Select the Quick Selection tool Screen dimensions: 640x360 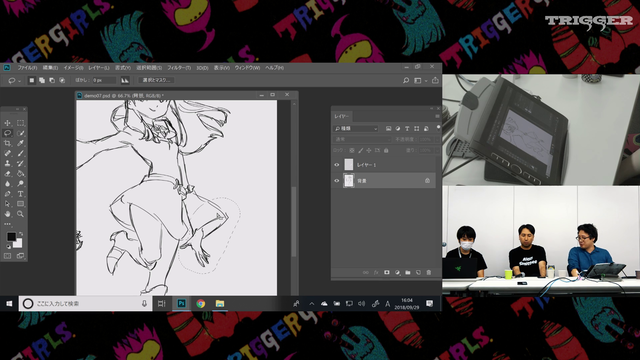(20, 133)
